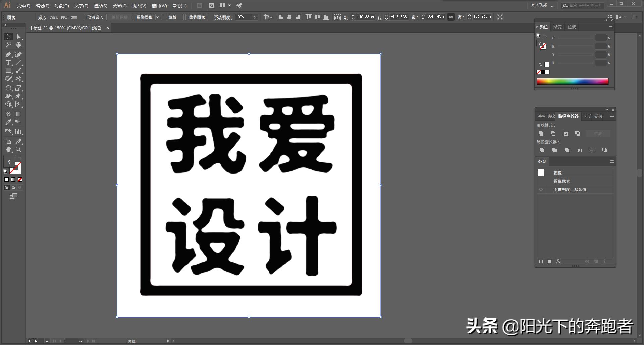Open the 图像描摹 preset dropdown arrow
The width and height of the screenshot is (644, 345).
click(x=158, y=17)
